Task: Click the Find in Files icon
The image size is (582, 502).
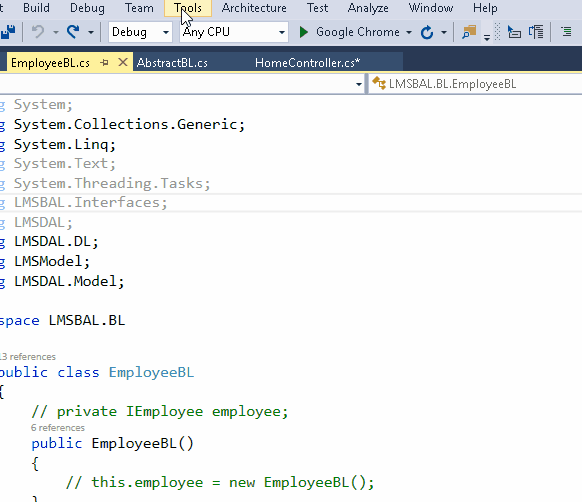Action: (469, 32)
